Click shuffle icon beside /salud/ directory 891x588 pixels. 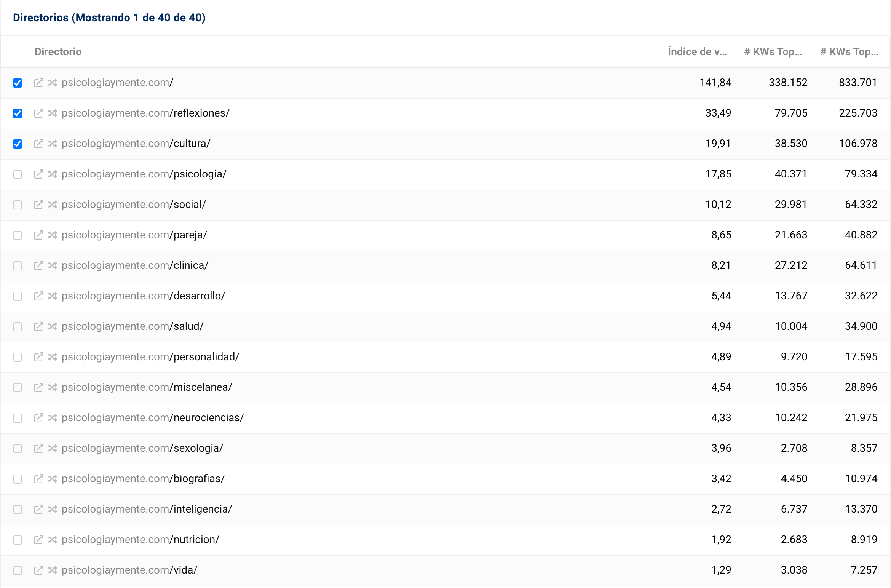click(x=53, y=327)
